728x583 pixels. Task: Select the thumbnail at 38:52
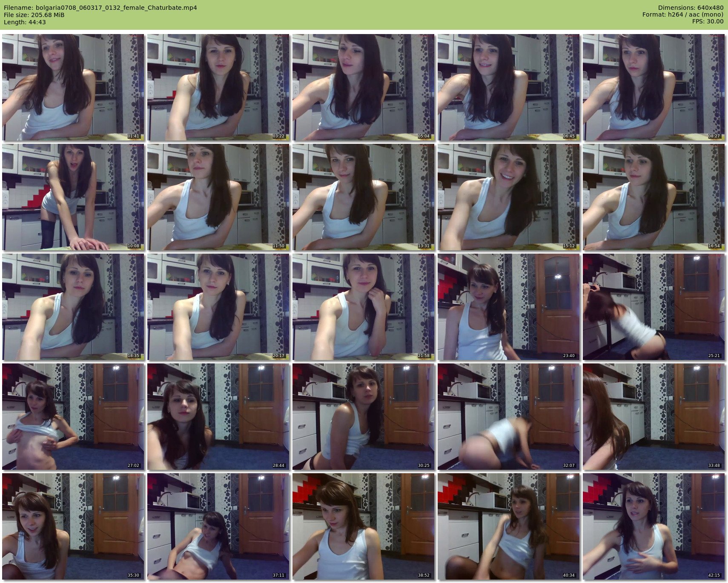[x=363, y=526]
